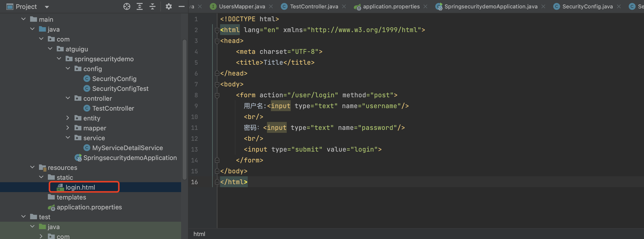Collapse the service package folder

tap(68, 138)
